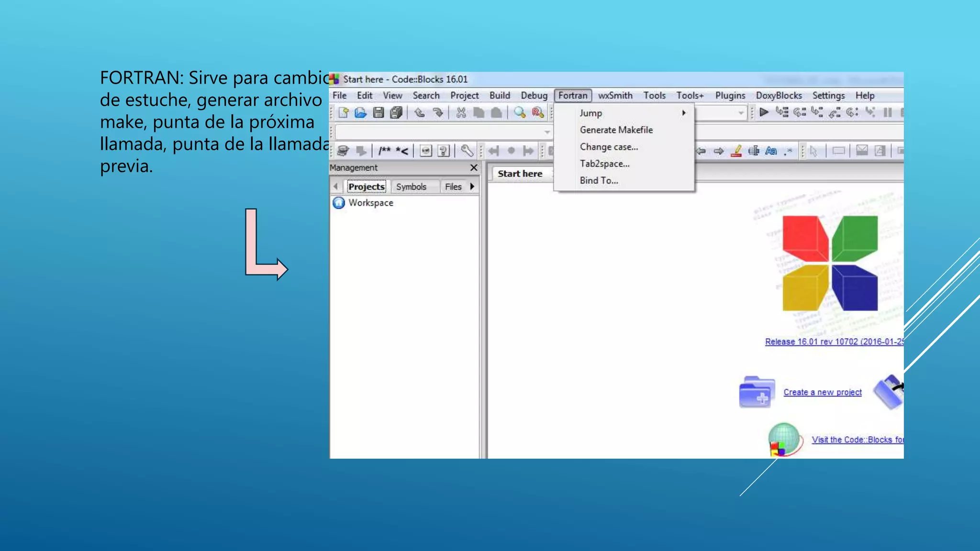
Task: Open the File menu
Action: [x=339, y=95]
